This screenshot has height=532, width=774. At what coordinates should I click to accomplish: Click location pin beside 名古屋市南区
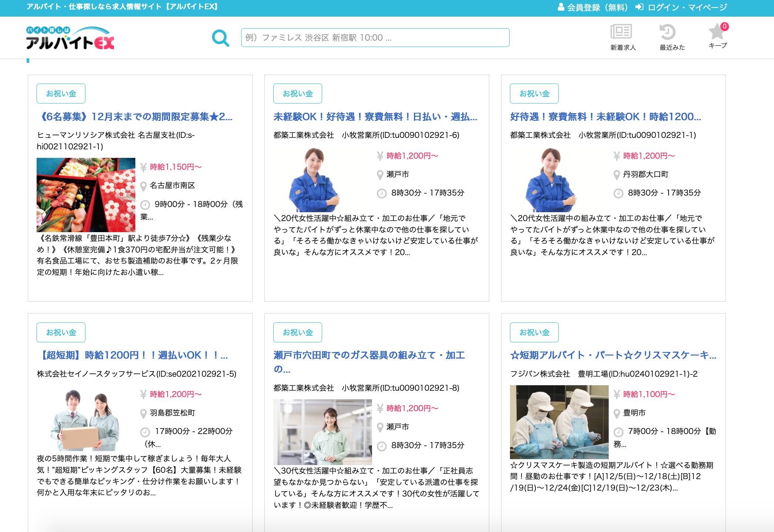[x=143, y=186]
